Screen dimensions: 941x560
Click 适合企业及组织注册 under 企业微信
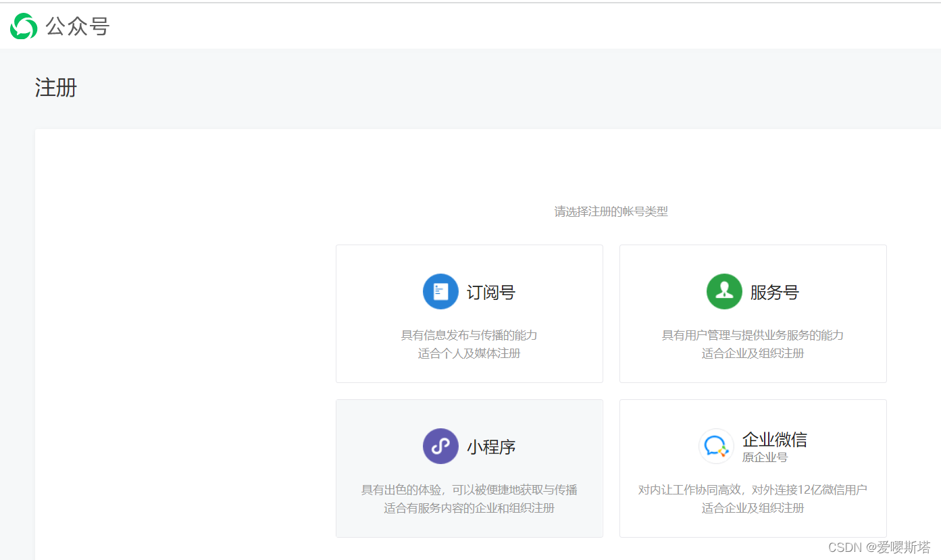(x=753, y=508)
